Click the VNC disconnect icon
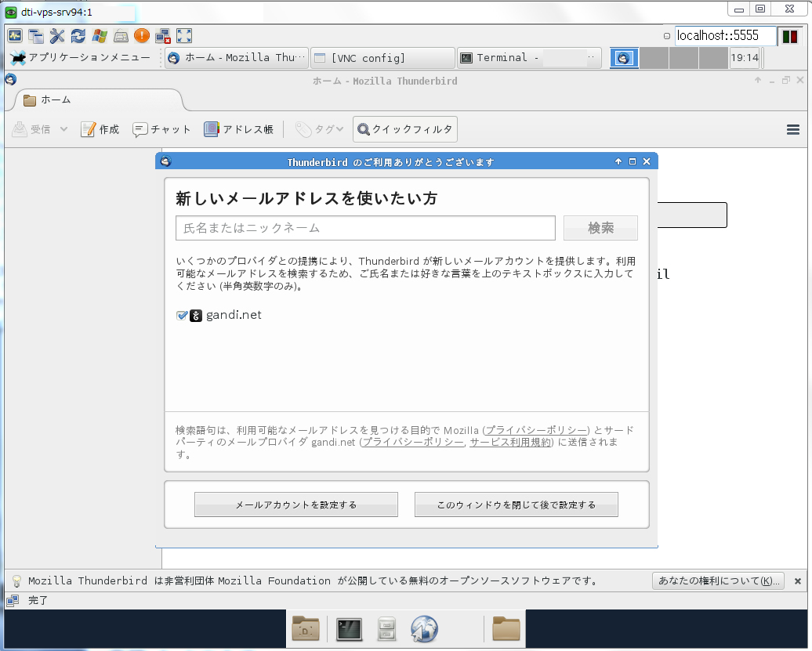Screen dimensions: 812x651 click(163, 36)
